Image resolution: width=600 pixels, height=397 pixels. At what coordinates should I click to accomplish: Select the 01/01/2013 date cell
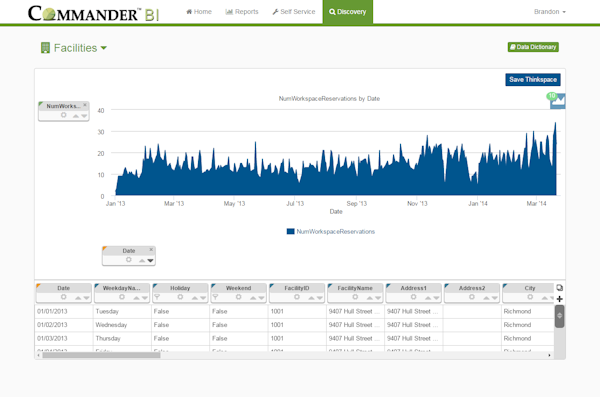point(64,312)
